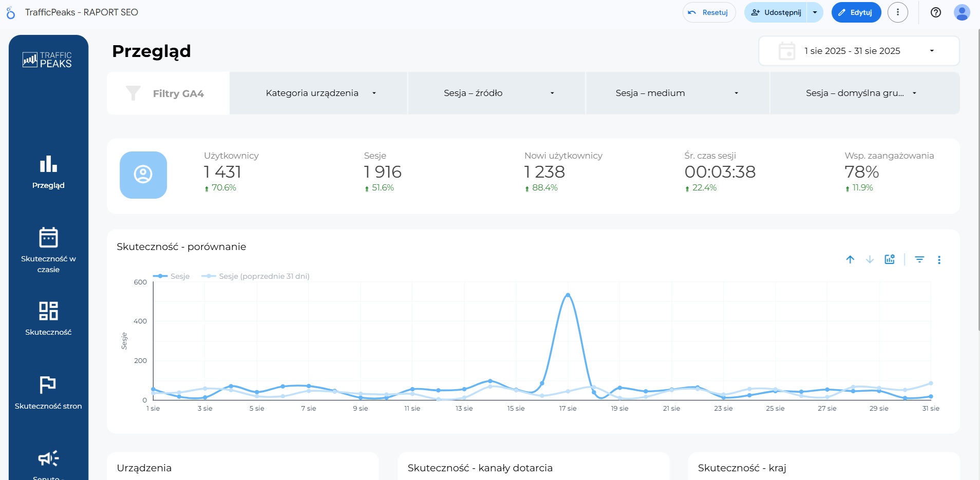Open the chart three-dot options menu
Image resolution: width=980 pixels, height=480 pixels.
[x=939, y=260]
